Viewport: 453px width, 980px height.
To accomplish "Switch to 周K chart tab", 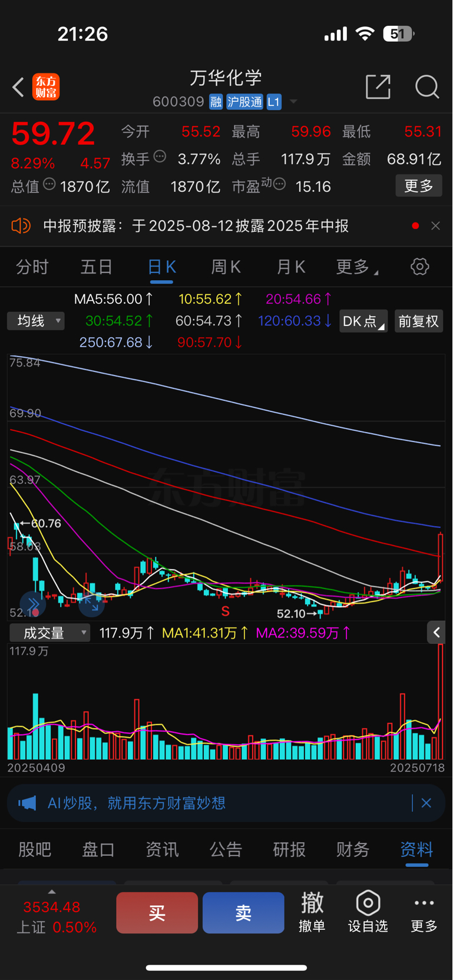I will pos(226,267).
